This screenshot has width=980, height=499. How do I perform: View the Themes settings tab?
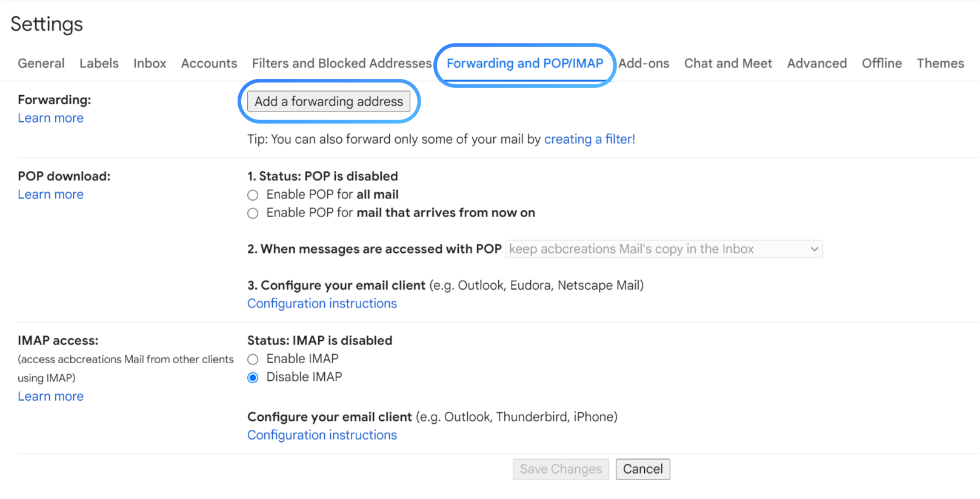coord(940,63)
